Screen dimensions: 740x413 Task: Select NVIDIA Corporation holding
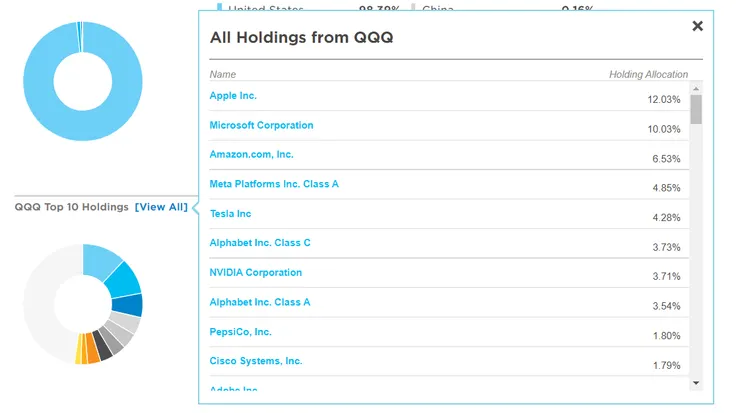255,273
